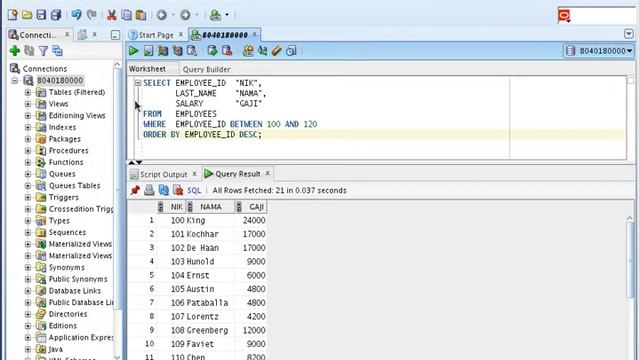This screenshot has height=360, width=640.
Task: Click the NIK column header
Action: (171, 207)
